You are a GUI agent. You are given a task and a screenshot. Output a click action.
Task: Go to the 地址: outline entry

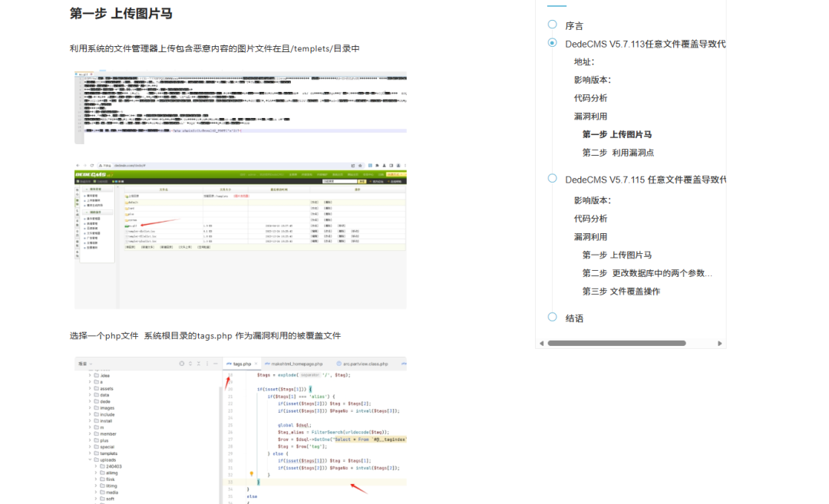coord(584,62)
